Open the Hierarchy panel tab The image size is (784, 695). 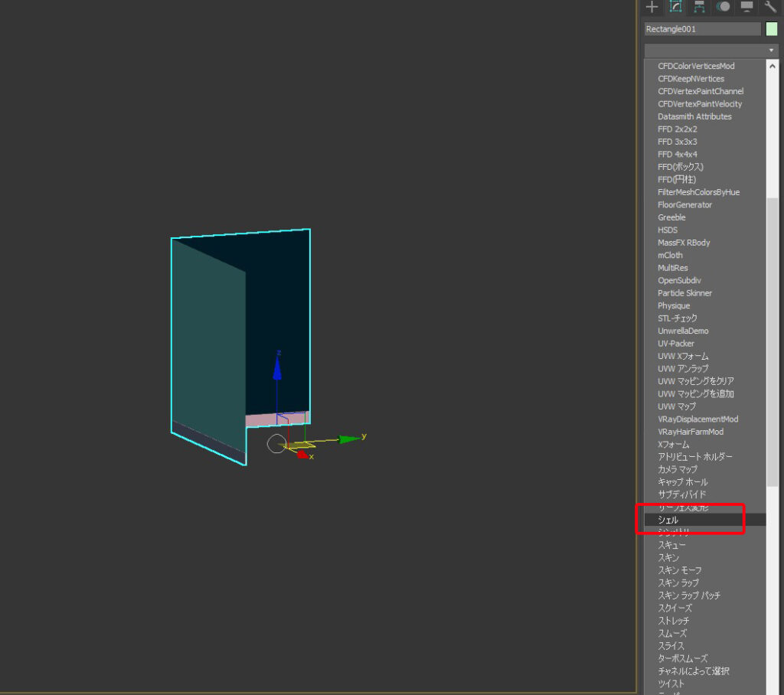click(699, 7)
